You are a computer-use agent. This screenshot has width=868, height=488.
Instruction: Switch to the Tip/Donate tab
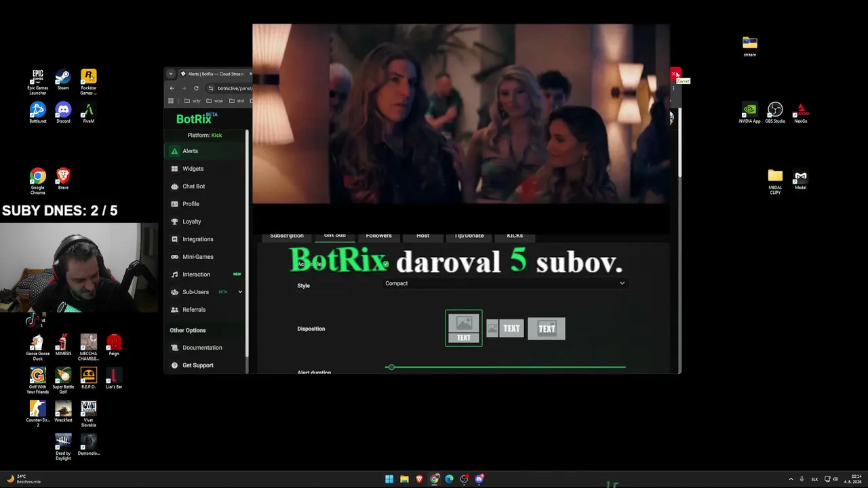(x=469, y=236)
